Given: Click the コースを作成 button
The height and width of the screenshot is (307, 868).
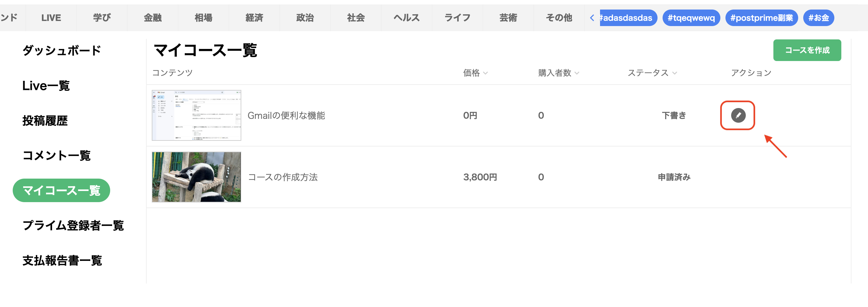Looking at the screenshot, I should coord(807,50).
